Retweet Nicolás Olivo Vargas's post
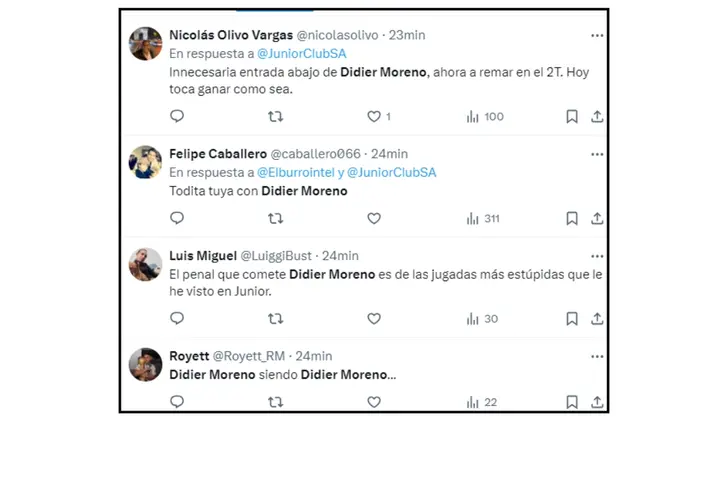 point(275,117)
